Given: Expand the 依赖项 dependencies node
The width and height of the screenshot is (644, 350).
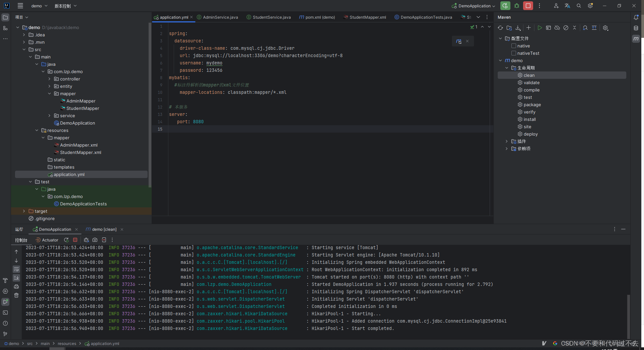Looking at the screenshot, I should click(x=507, y=149).
